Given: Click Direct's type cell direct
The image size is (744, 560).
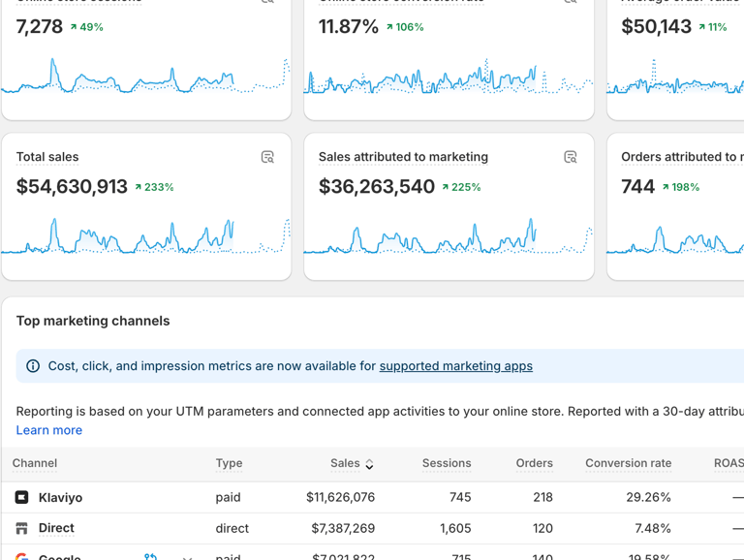Looking at the screenshot, I should coord(232,528).
